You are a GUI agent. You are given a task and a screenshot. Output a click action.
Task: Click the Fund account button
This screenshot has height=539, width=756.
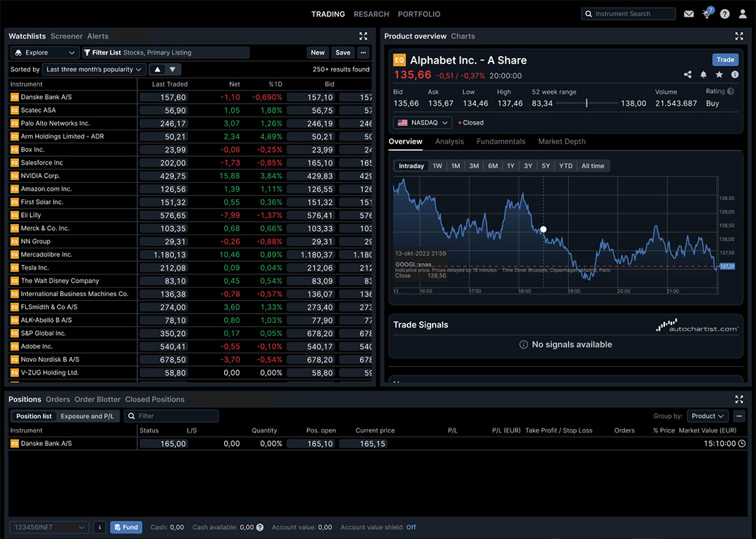pos(126,527)
